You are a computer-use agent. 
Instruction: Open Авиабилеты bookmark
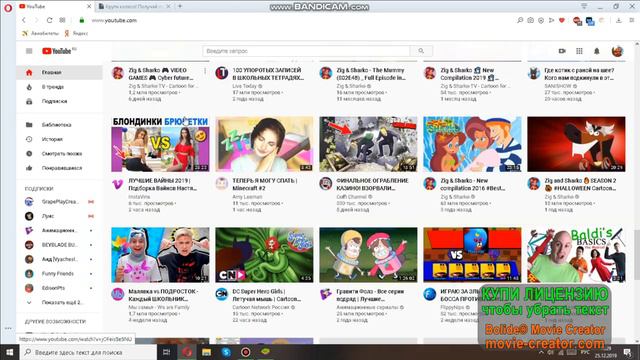(41, 33)
